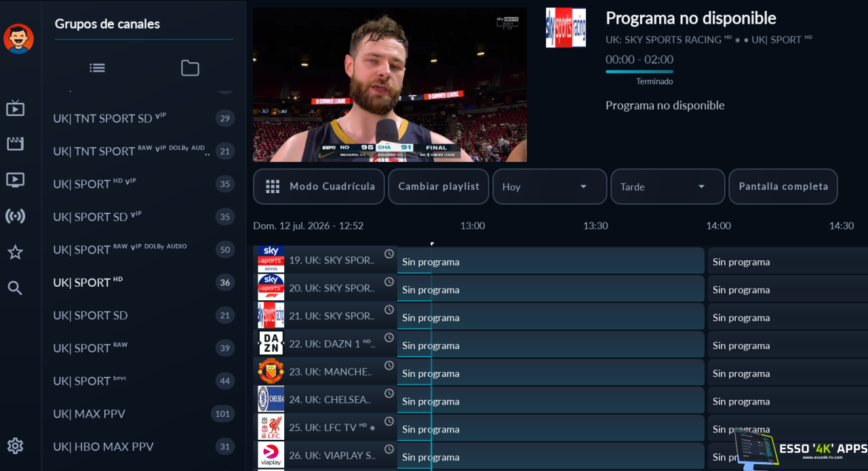Click the clock icon on Manchester row
868x471 pixels.
point(389,365)
